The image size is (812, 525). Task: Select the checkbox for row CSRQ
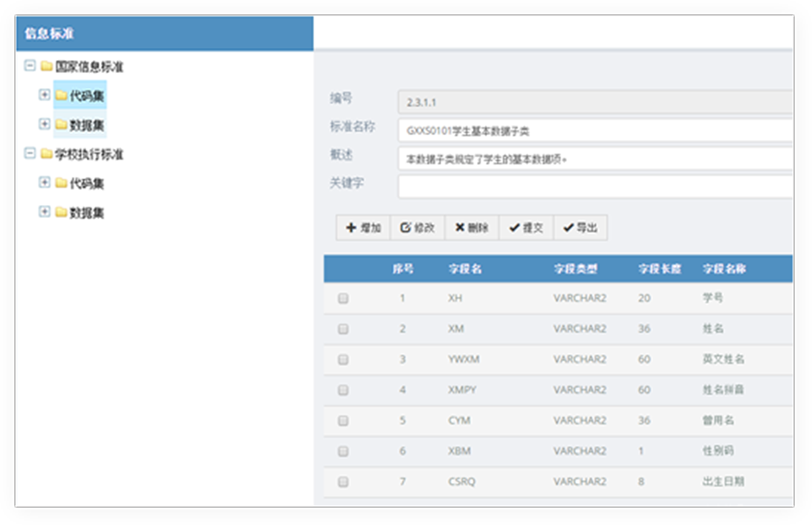coord(343,481)
